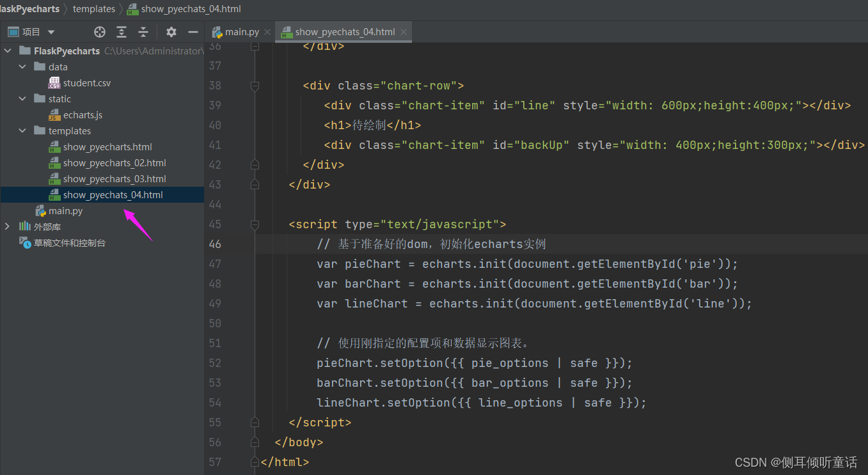Collapse the FlaskPyecharts root folder
The height and width of the screenshot is (475, 868).
tap(8, 51)
